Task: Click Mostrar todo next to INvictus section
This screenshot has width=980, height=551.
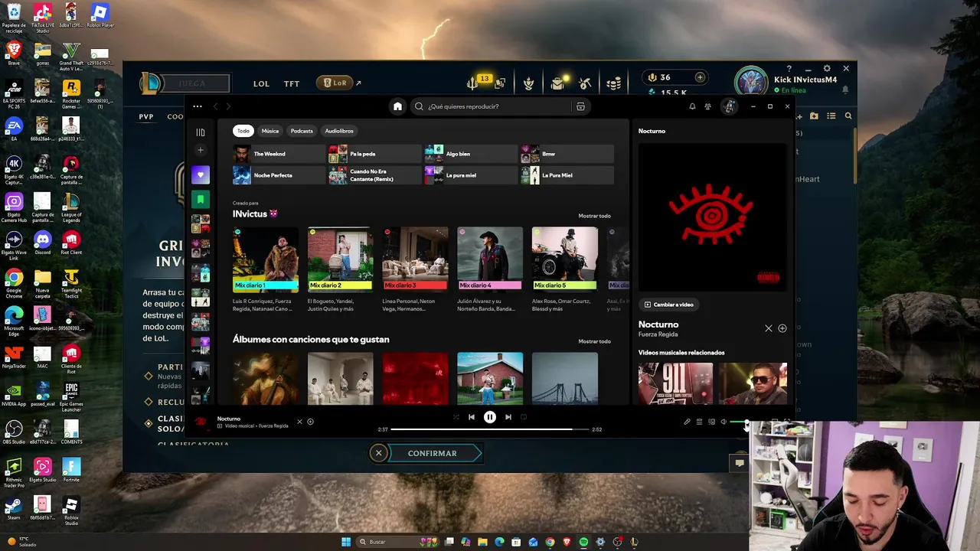Action: [x=594, y=216]
